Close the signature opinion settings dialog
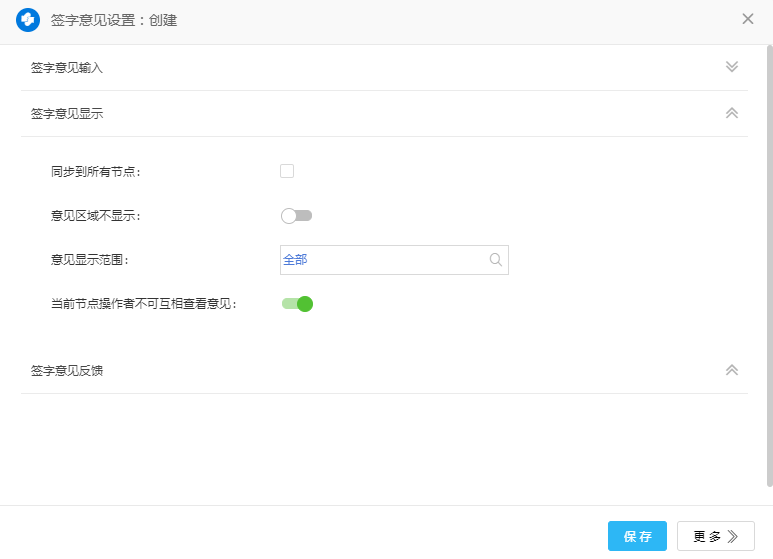The height and width of the screenshot is (559, 773). pyautogui.click(x=748, y=19)
